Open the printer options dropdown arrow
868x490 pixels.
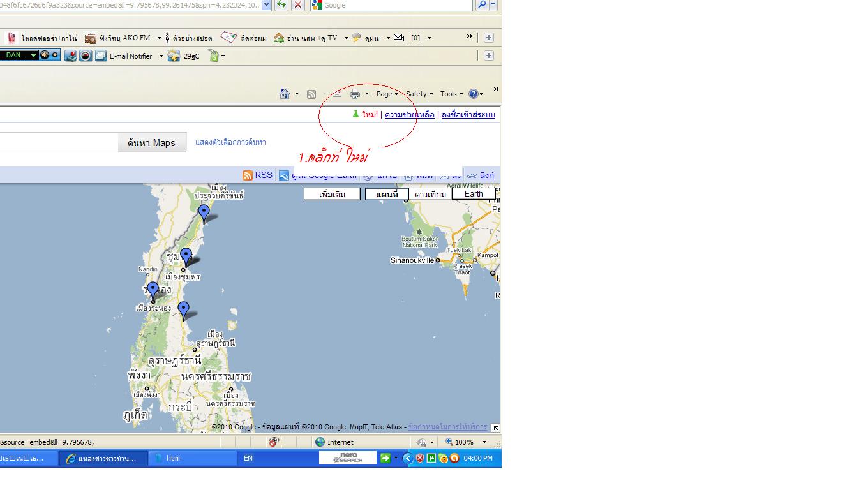click(x=367, y=94)
